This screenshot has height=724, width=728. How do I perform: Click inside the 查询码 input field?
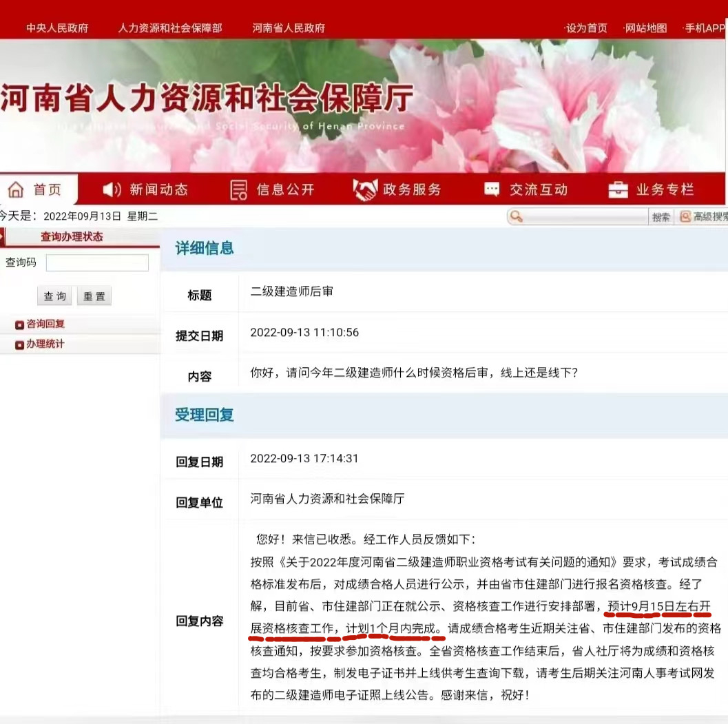(97, 262)
